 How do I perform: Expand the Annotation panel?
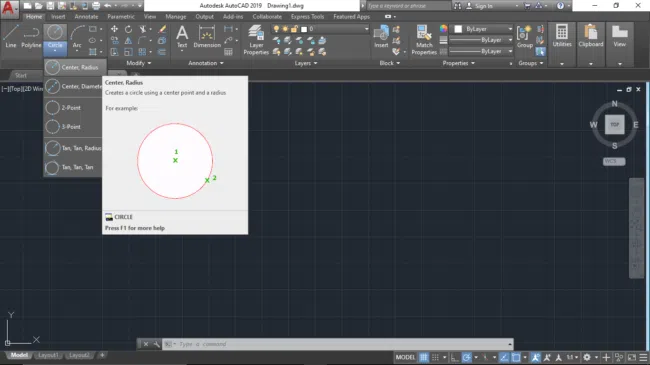[x=206, y=63]
